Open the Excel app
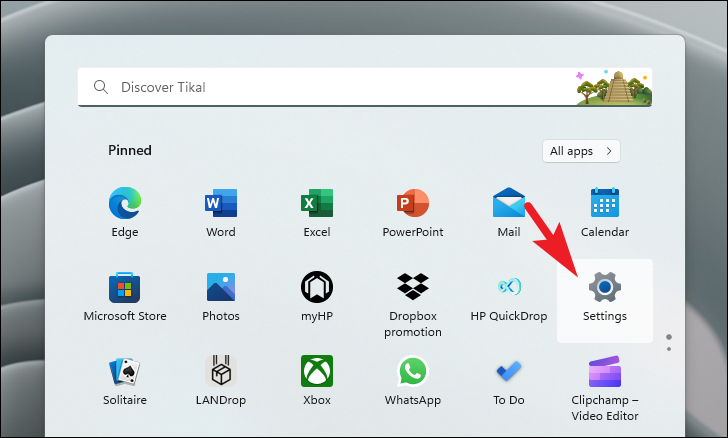 coord(317,203)
